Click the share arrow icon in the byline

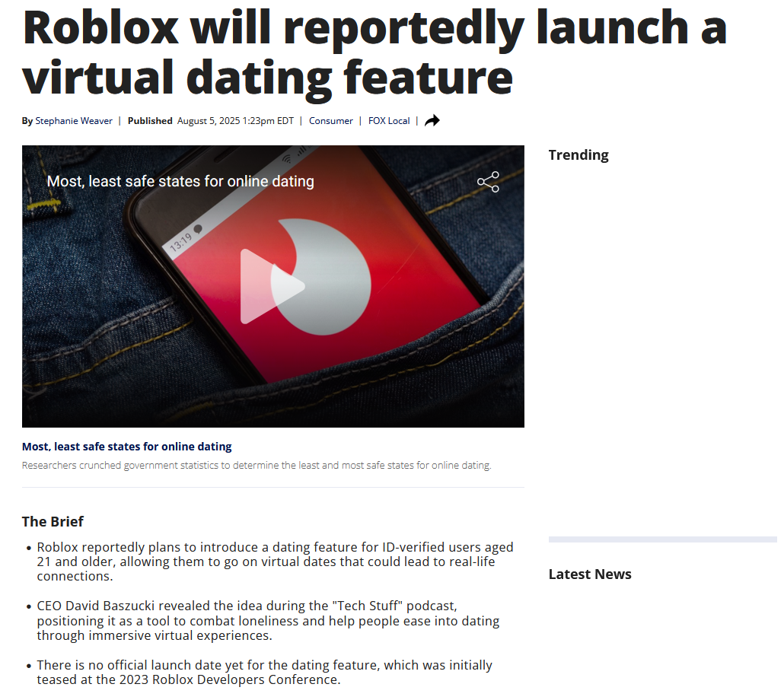pyautogui.click(x=432, y=120)
